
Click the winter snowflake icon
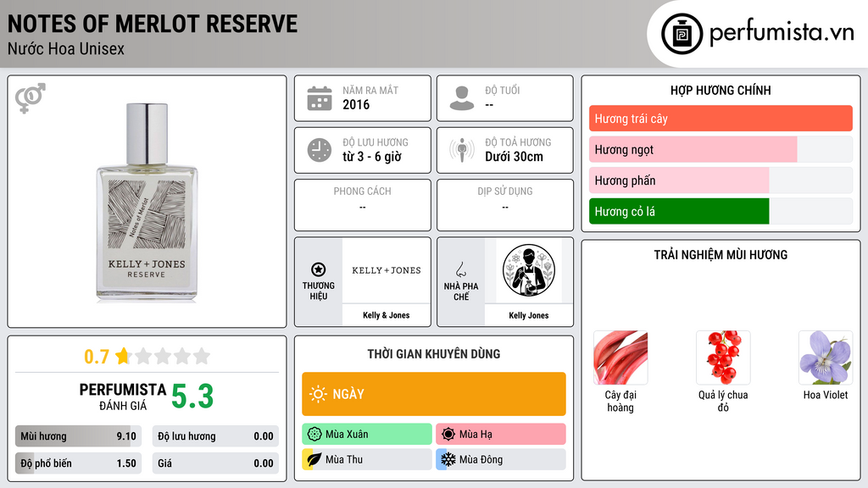click(448, 459)
